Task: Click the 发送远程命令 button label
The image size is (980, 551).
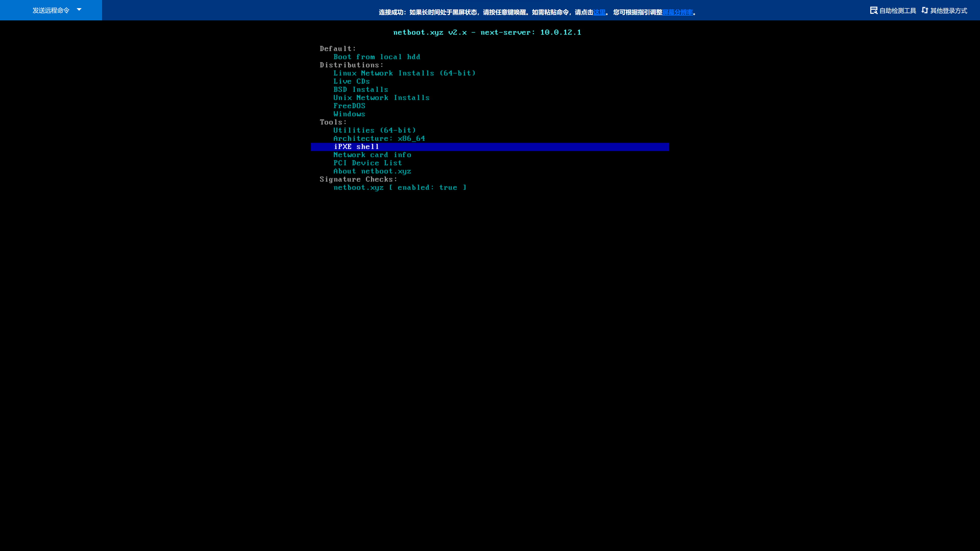Action: [x=51, y=10]
